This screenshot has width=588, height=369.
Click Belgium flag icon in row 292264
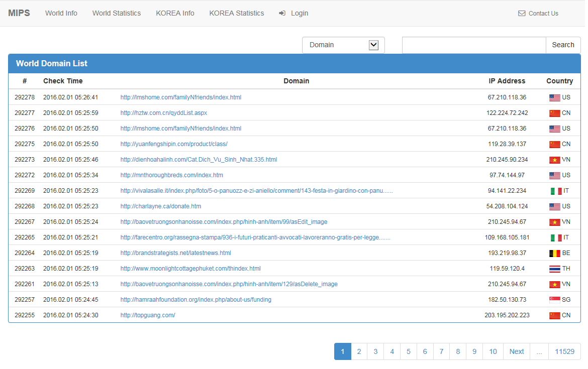(x=555, y=253)
